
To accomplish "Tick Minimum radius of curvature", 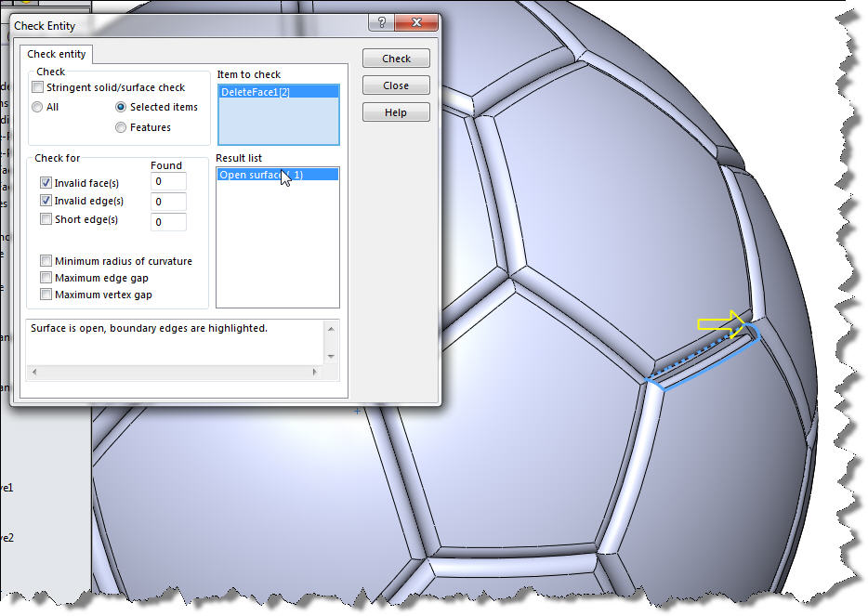I will [46, 261].
